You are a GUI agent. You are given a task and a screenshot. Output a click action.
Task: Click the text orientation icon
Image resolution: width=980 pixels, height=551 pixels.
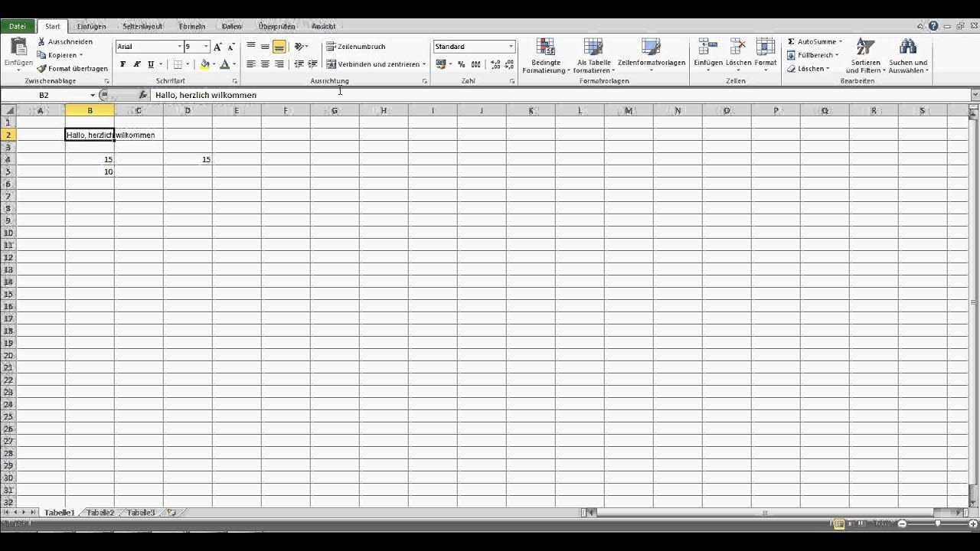point(299,47)
